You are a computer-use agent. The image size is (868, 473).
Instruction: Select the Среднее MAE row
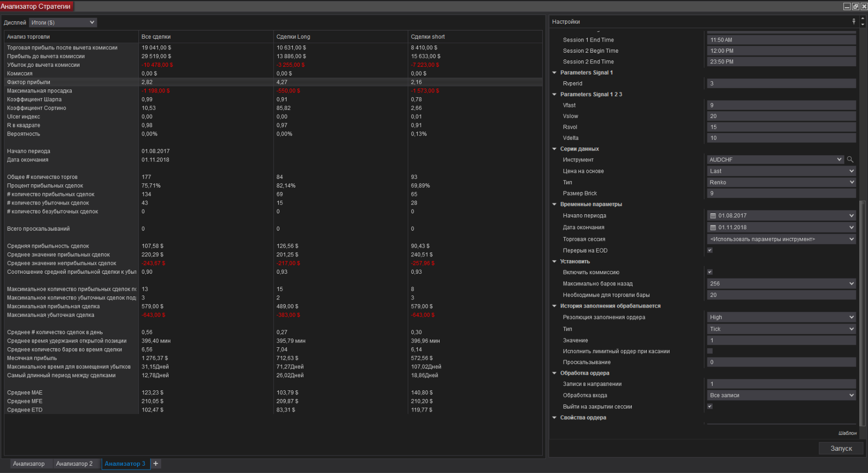[274, 393]
